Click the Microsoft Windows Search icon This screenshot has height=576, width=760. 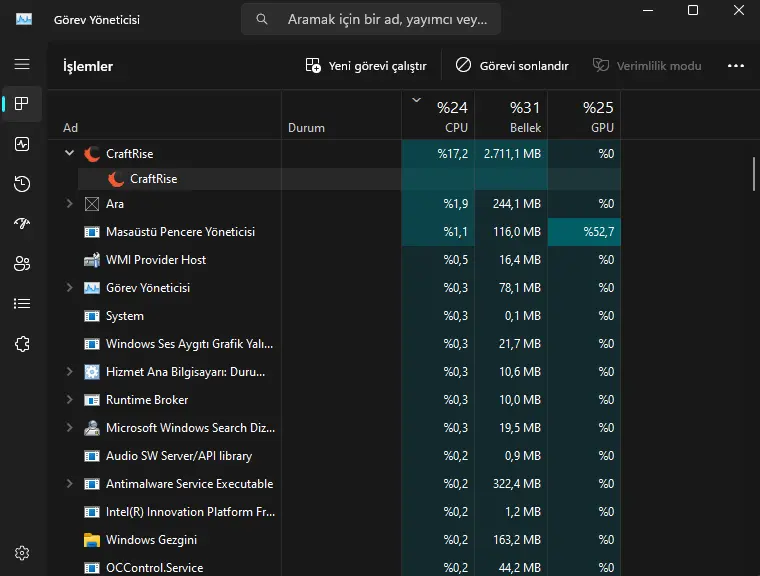[92, 428]
